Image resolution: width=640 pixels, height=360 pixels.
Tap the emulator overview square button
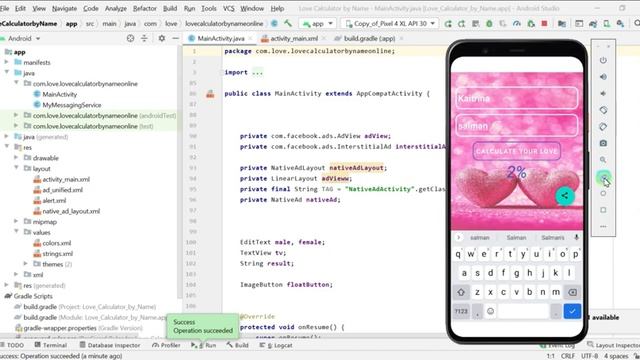603,210
